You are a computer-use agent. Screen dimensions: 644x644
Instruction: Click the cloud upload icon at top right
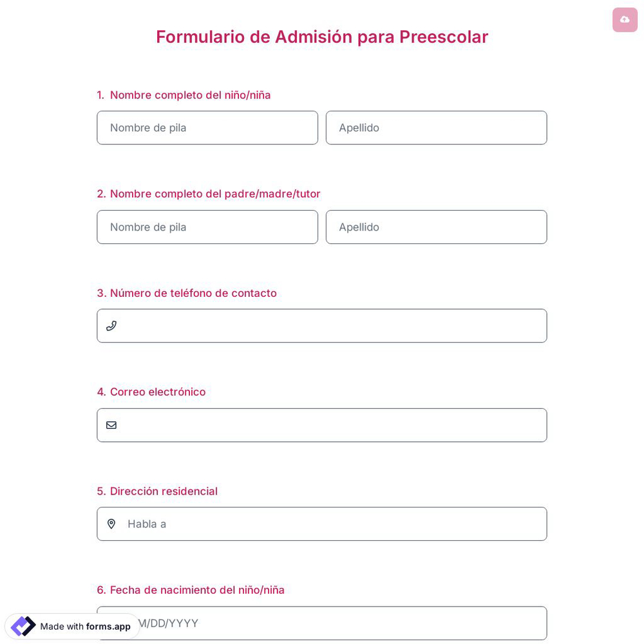625,19
